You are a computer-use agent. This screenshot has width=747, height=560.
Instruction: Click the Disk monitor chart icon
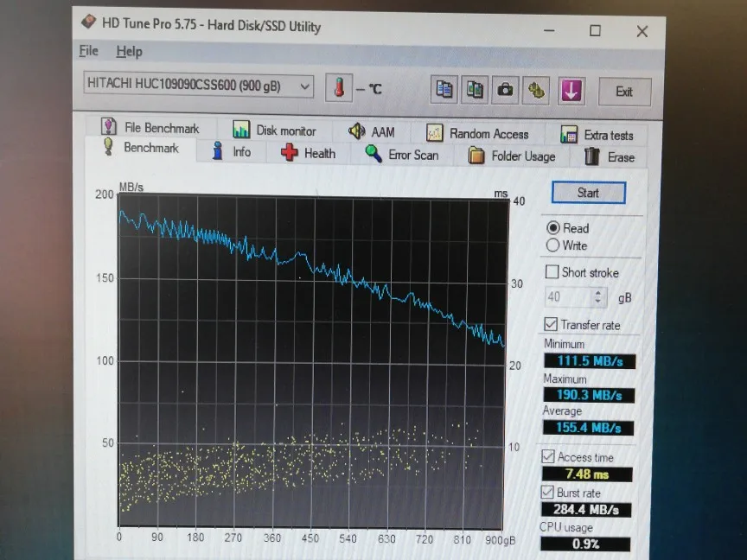point(241,130)
